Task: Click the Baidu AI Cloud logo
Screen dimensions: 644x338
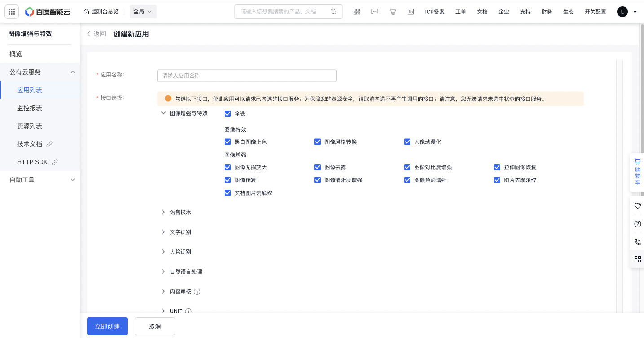Action: (48, 12)
